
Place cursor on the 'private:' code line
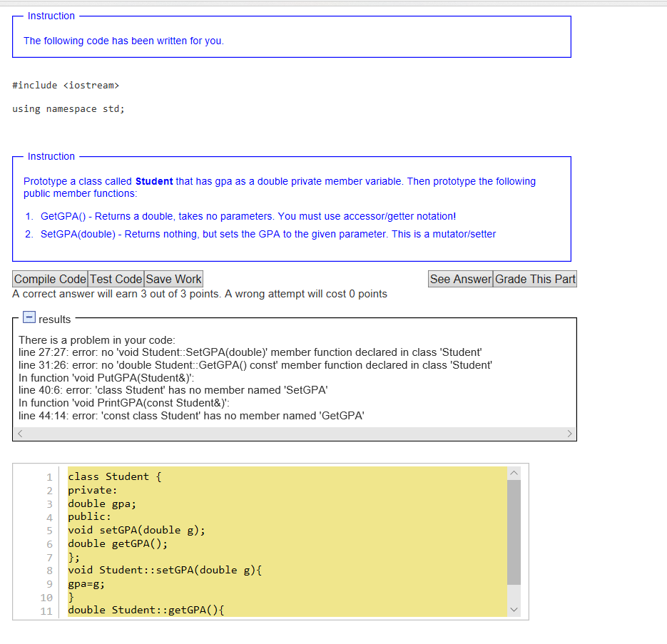(93, 490)
